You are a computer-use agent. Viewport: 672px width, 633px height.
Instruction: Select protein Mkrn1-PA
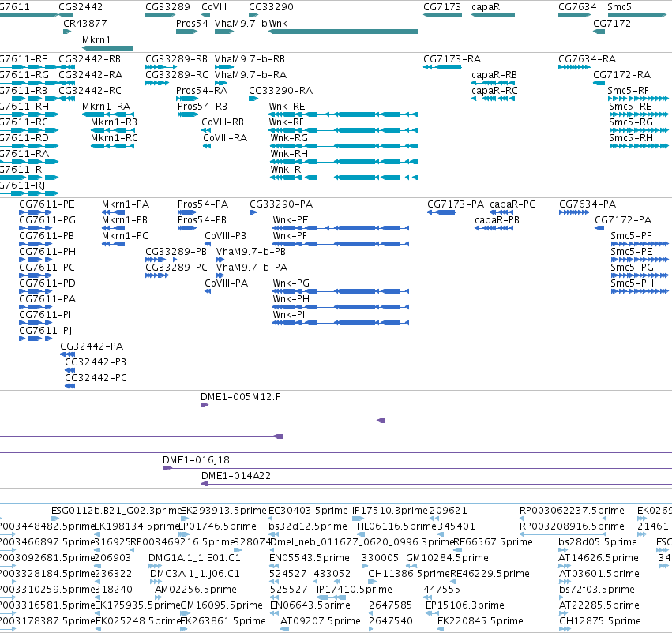(x=126, y=204)
